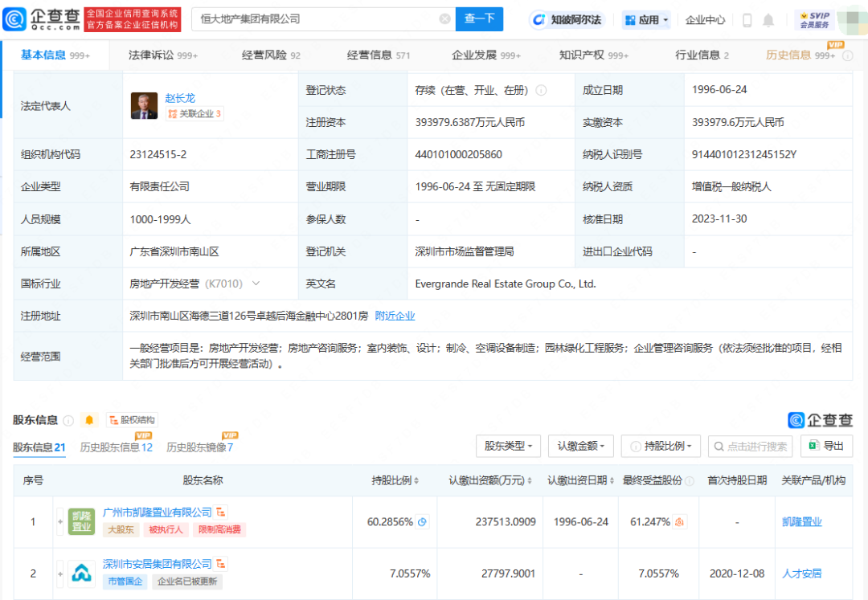Click 导出 export button
Viewport: 868px width, 600px height.
[x=826, y=446]
